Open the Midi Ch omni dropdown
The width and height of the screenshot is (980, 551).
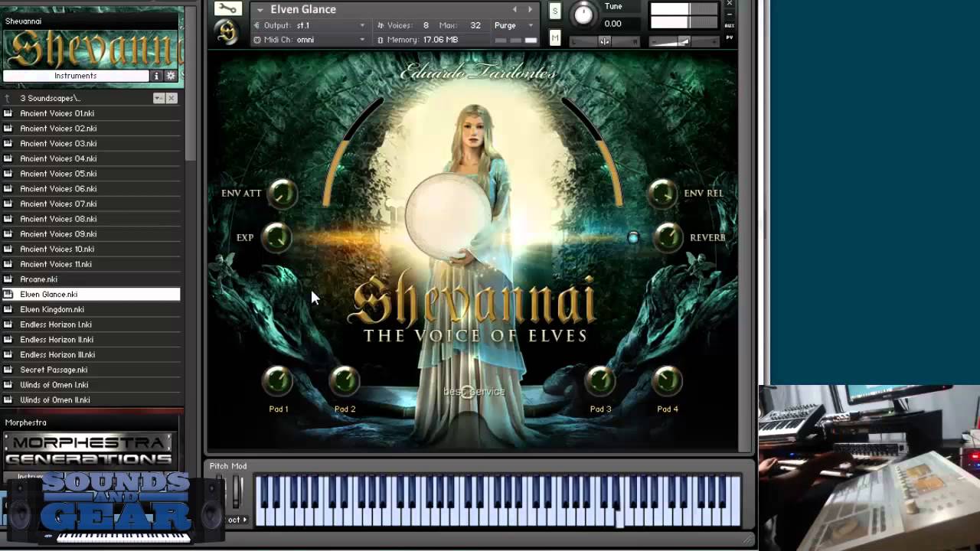click(310, 40)
